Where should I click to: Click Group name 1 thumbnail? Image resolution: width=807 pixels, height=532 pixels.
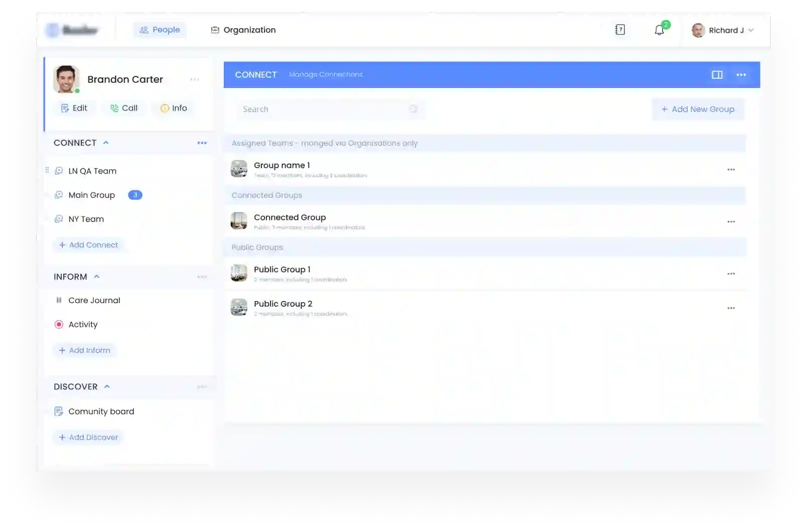pos(239,169)
